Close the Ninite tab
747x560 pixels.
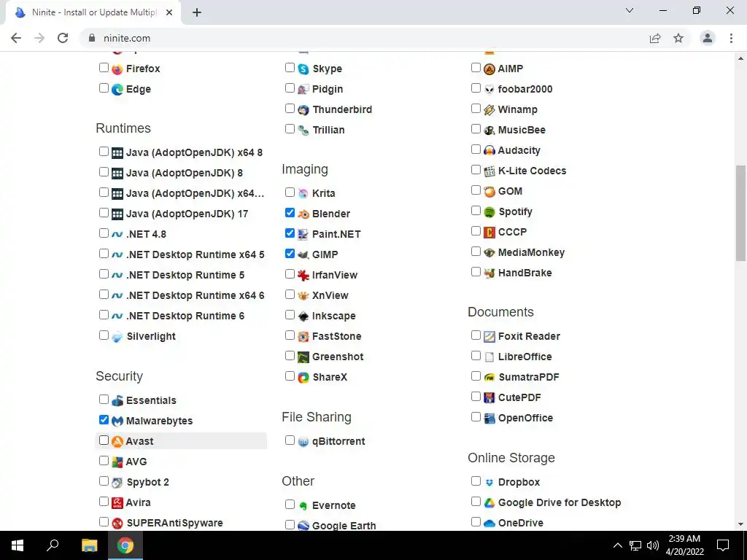tap(169, 13)
